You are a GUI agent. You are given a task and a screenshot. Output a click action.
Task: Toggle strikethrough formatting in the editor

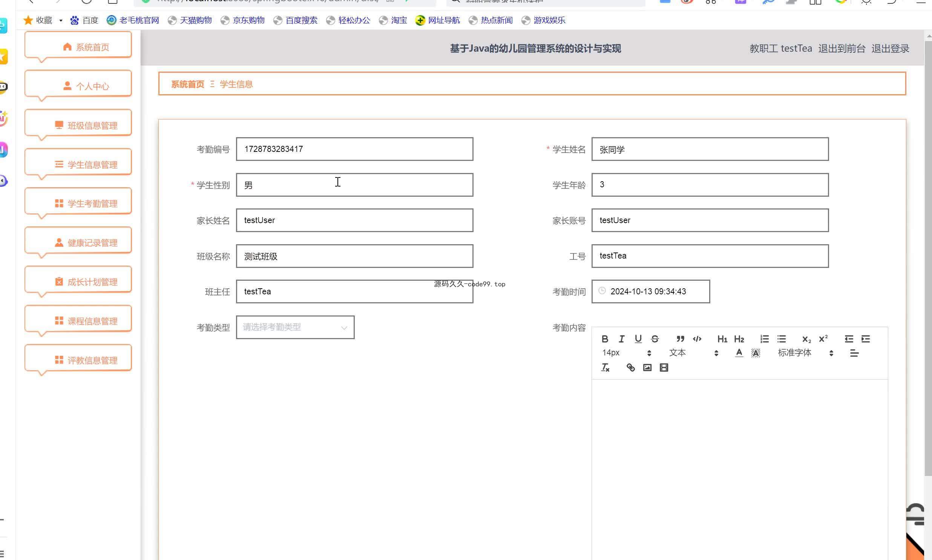click(655, 339)
